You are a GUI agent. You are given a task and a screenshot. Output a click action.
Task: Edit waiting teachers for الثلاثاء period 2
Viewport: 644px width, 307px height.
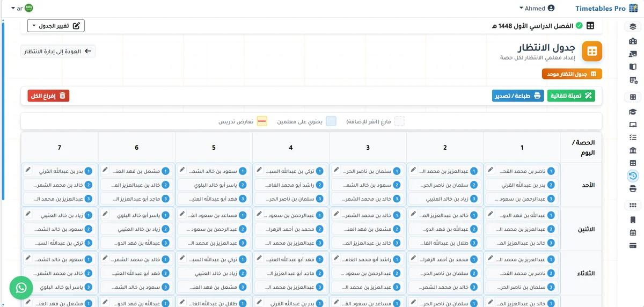pyautogui.click(x=413, y=258)
